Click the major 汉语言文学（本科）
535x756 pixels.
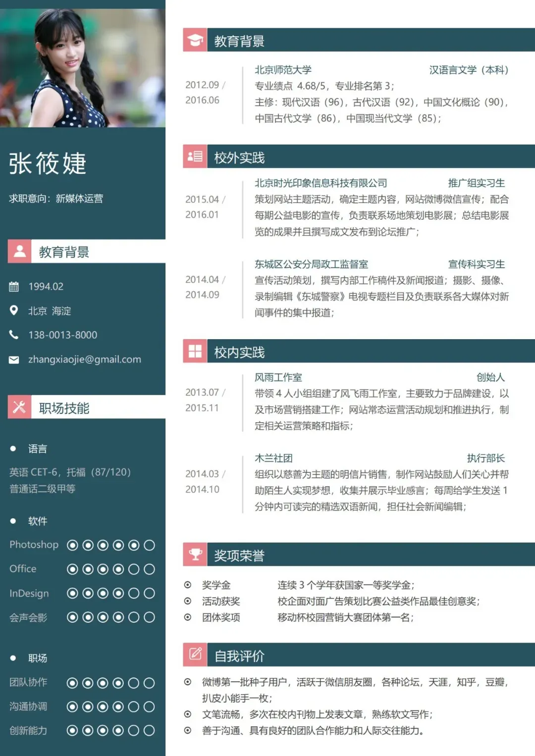pos(469,70)
